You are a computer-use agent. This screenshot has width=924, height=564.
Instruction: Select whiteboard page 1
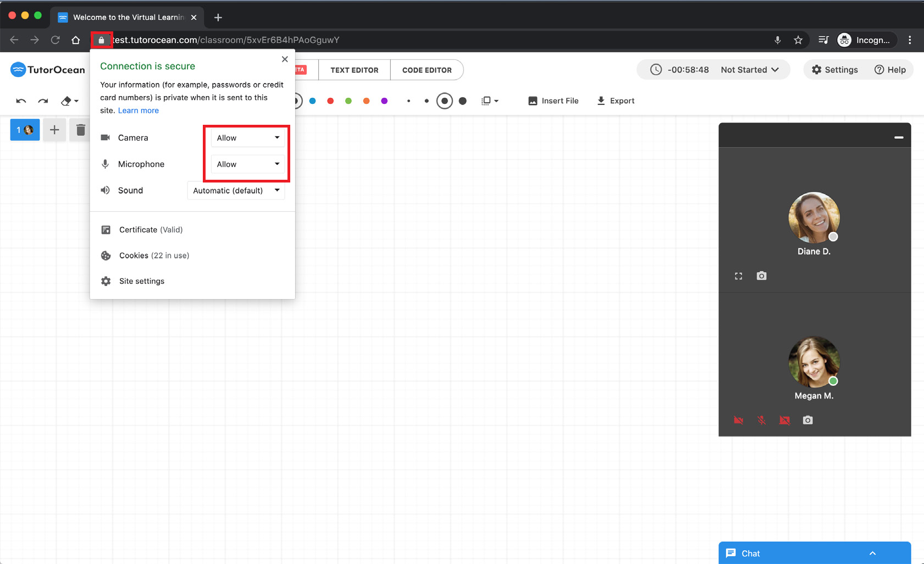25,130
